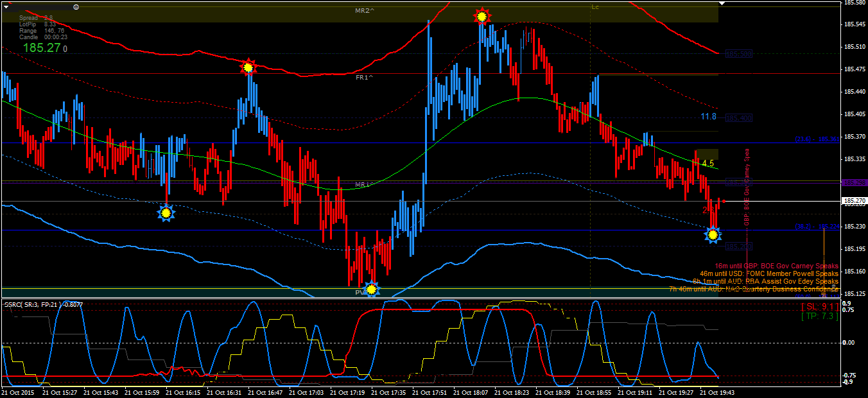Click the purple 185.298 price axis tag
Viewport: 868px width, 398px height.
coord(855,182)
